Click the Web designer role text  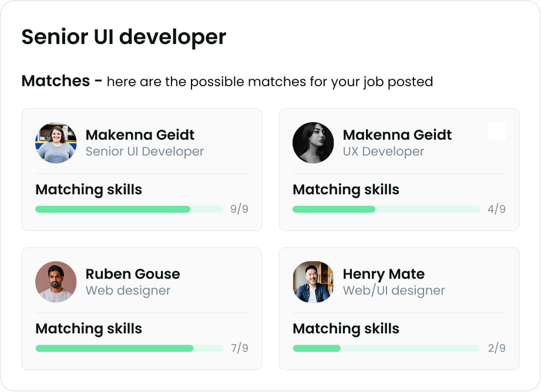(x=128, y=290)
